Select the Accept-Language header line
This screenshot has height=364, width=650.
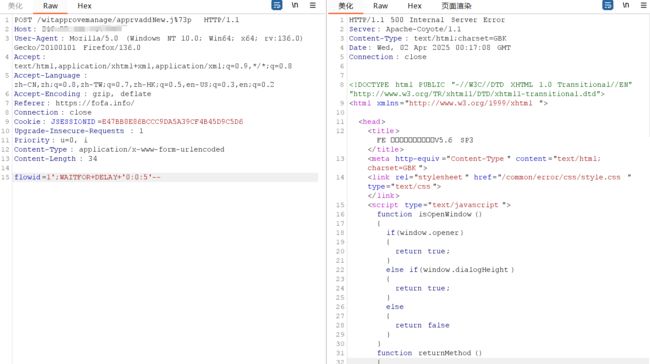click(51, 75)
